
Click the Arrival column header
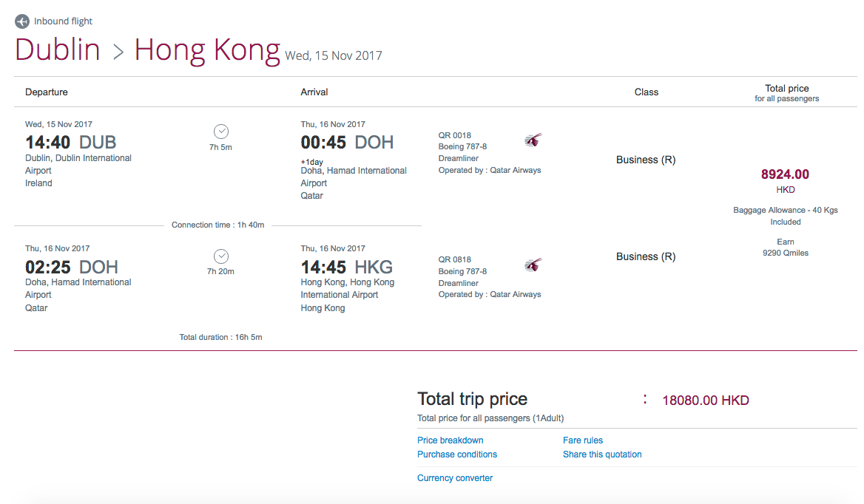pyautogui.click(x=314, y=92)
